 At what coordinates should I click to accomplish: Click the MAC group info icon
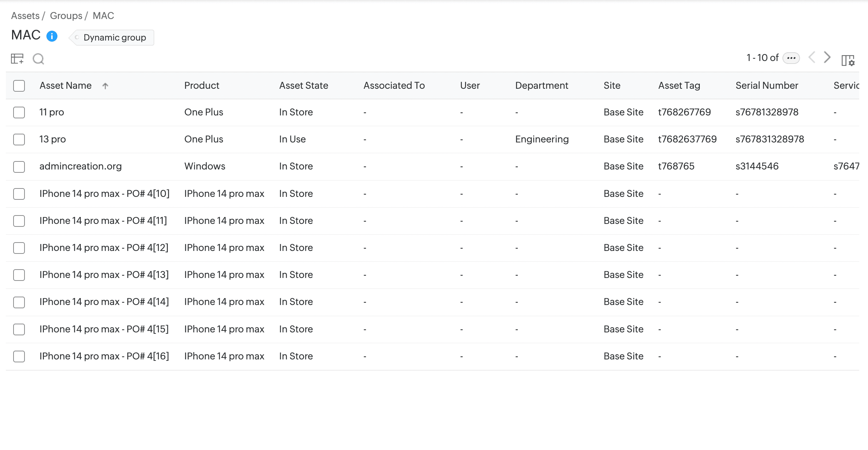coord(52,36)
